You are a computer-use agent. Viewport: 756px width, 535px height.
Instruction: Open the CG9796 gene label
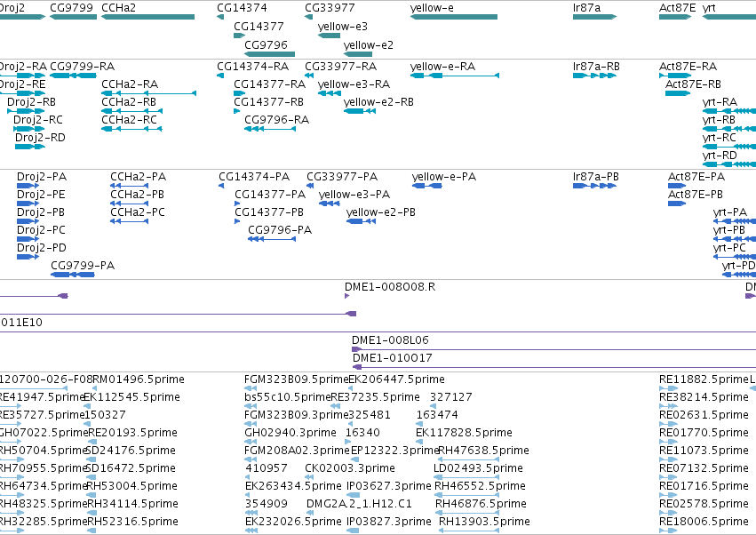click(x=266, y=44)
